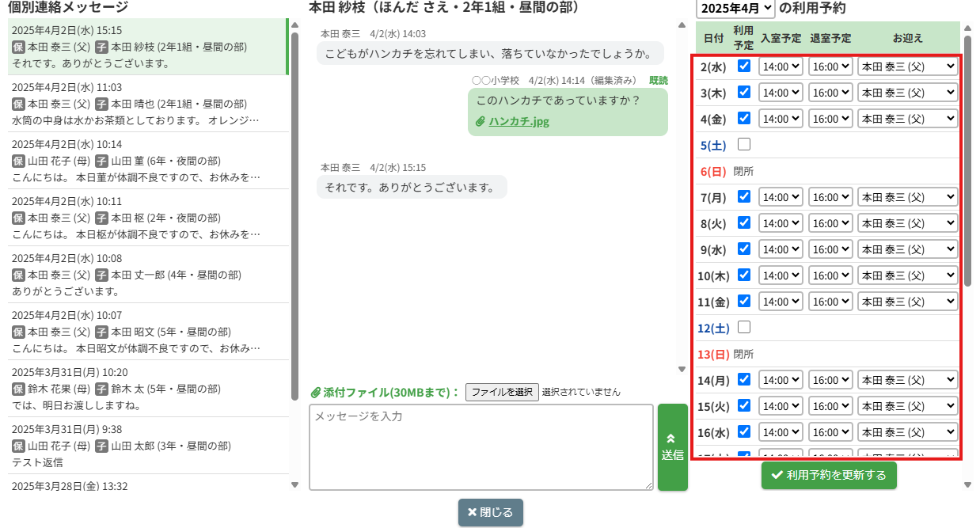This screenshot has height=528, width=980.
Task: Click the 利用予約を更新する button
Action: coord(829,475)
